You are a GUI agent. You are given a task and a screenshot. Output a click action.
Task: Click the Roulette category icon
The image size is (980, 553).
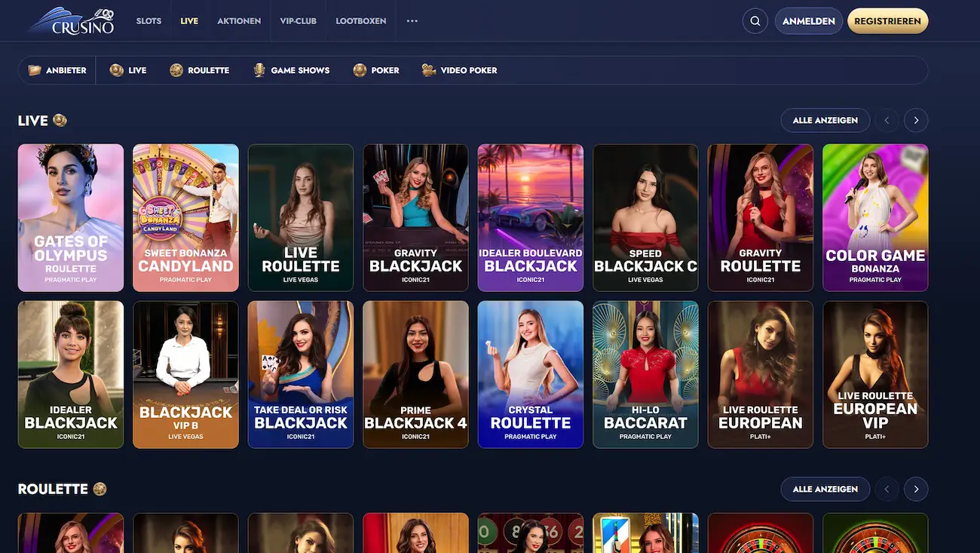(x=176, y=70)
